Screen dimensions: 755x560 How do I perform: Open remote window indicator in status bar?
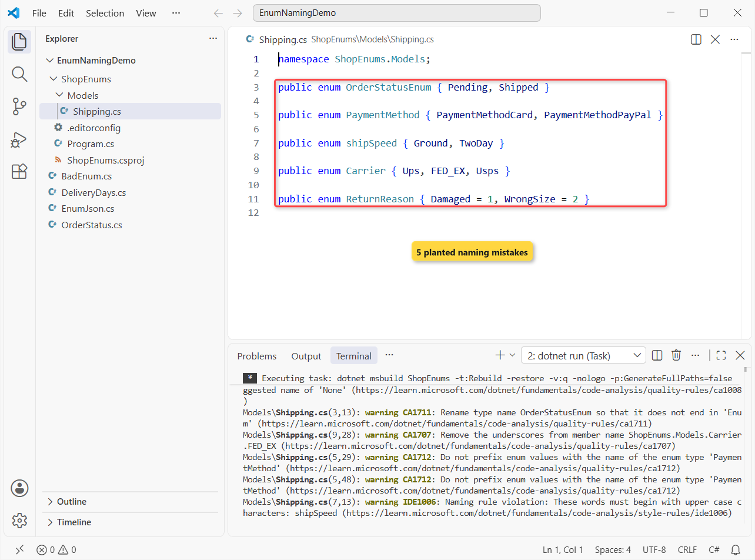[19, 550]
